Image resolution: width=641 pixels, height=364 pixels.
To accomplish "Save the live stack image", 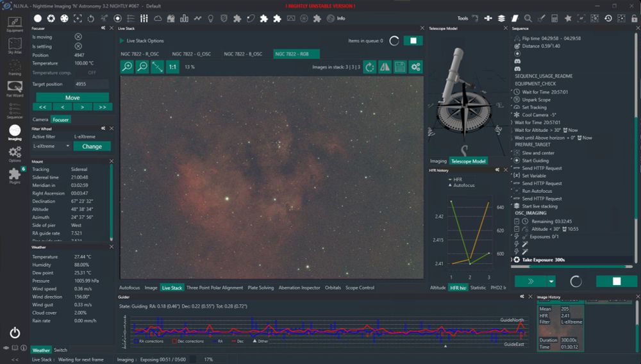I will click(400, 67).
